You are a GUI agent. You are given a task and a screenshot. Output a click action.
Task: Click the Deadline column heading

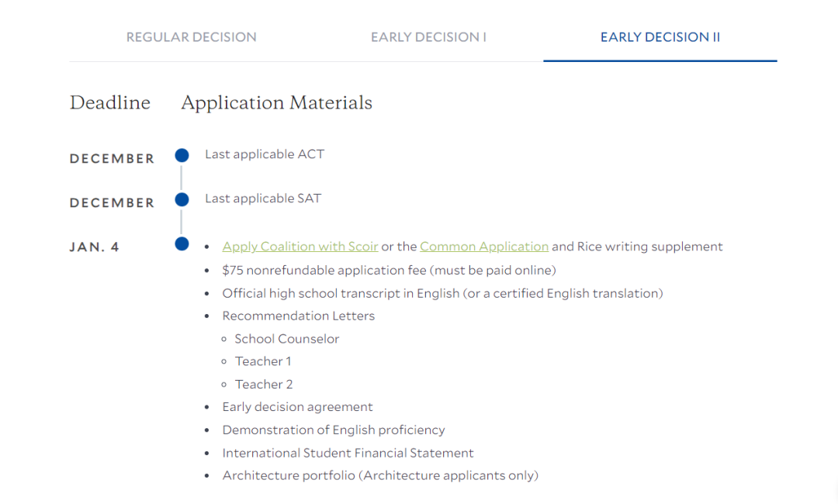point(110,102)
